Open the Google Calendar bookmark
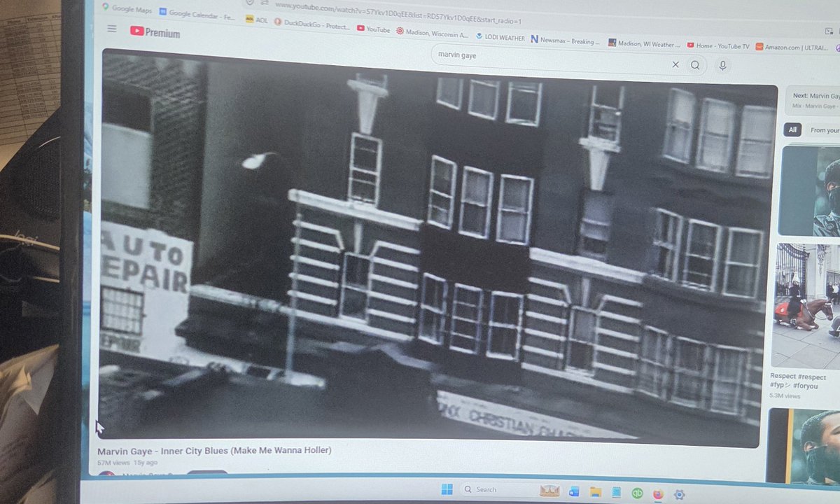The height and width of the screenshot is (504, 840). pos(197,13)
